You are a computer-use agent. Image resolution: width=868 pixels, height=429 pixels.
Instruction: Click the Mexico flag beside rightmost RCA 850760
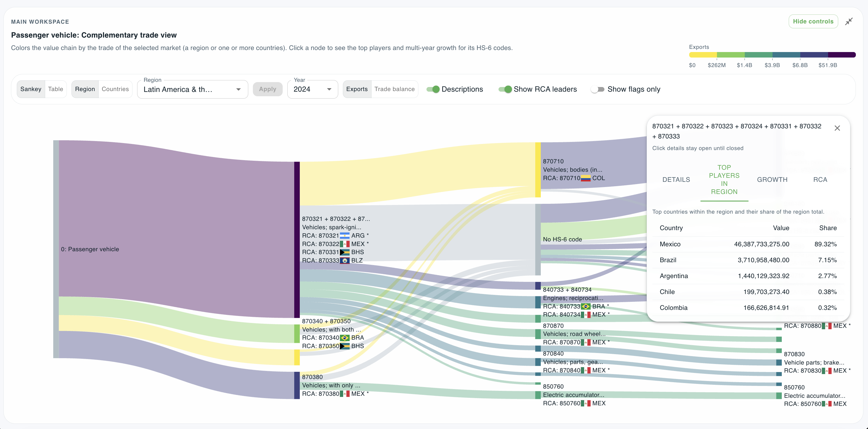(x=827, y=404)
